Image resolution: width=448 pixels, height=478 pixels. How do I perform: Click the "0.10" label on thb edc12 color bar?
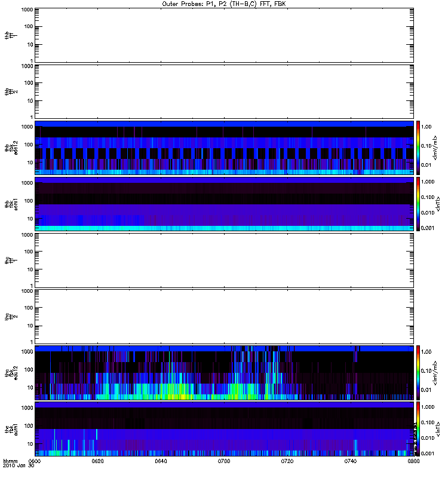pyautogui.click(x=426, y=146)
